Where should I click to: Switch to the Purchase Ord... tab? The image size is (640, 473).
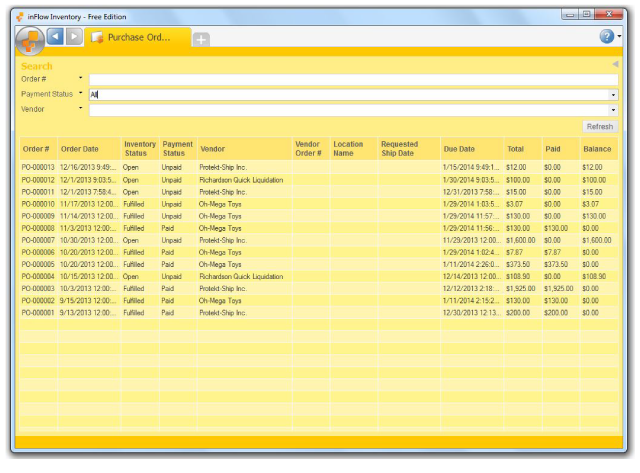tap(138, 38)
